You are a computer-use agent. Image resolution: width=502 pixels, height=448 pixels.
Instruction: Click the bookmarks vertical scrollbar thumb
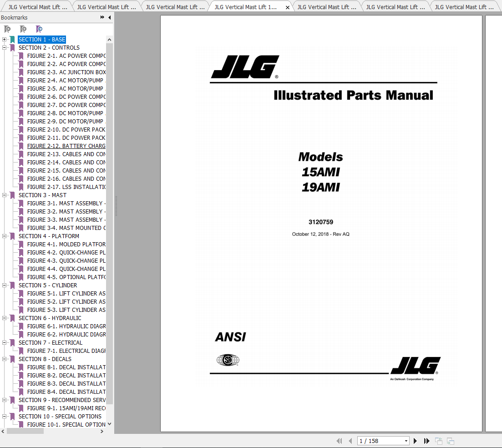(x=110, y=224)
